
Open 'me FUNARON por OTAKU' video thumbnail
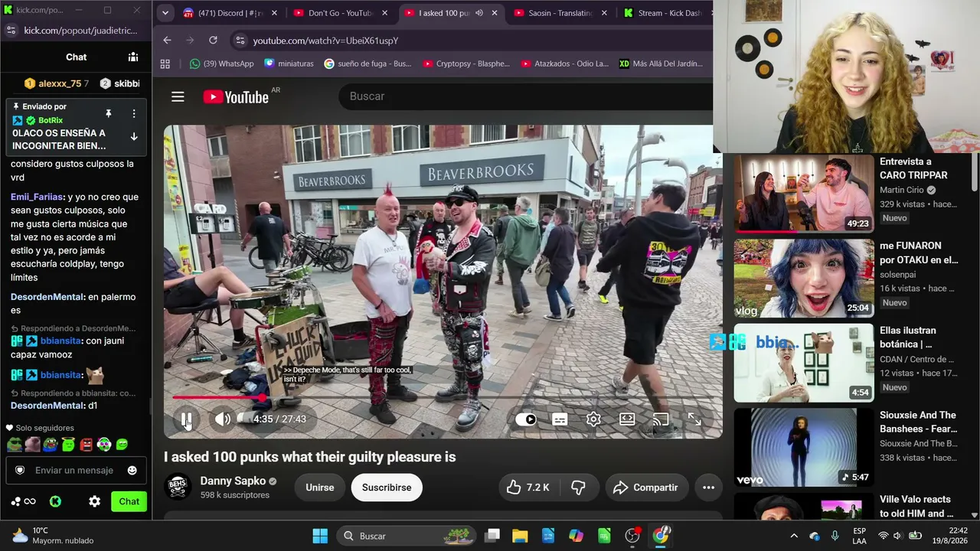(x=804, y=278)
